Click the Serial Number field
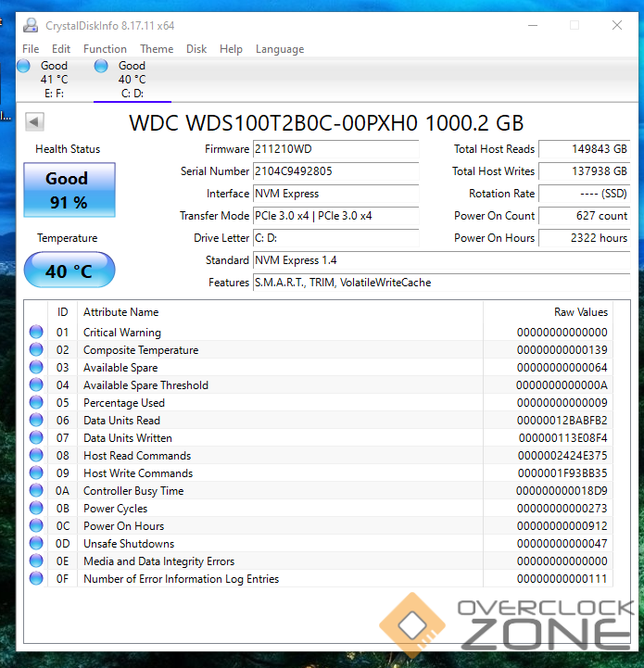Screen dimensions: 644x668 [335, 171]
